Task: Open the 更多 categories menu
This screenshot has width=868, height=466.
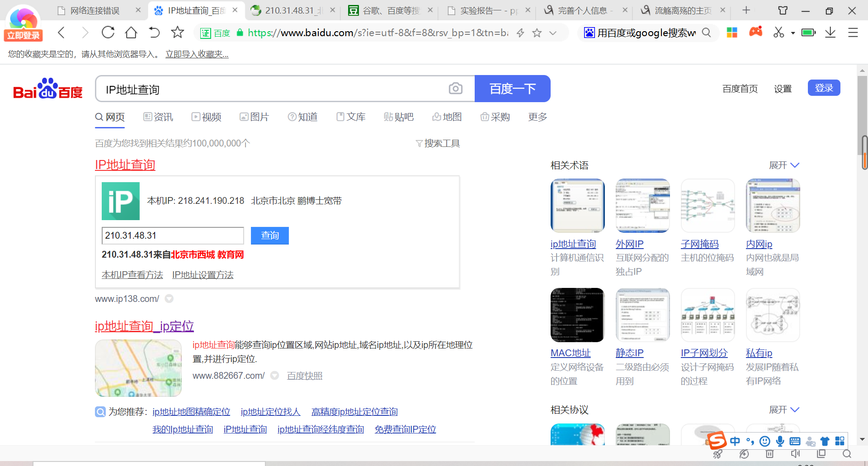Action: coord(538,117)
